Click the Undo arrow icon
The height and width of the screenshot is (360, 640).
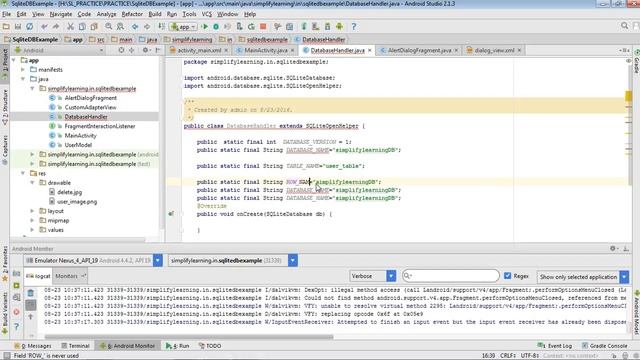click(44, 27)
